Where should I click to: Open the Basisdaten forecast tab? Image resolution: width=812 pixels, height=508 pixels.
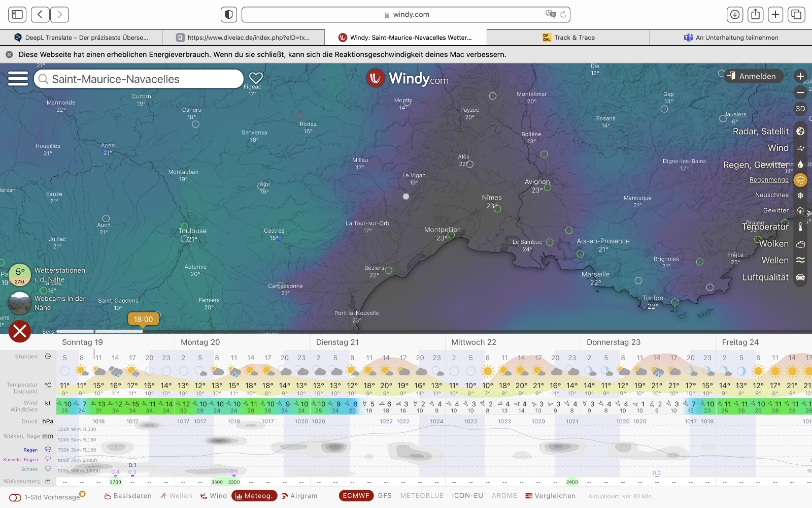[128, 496]
